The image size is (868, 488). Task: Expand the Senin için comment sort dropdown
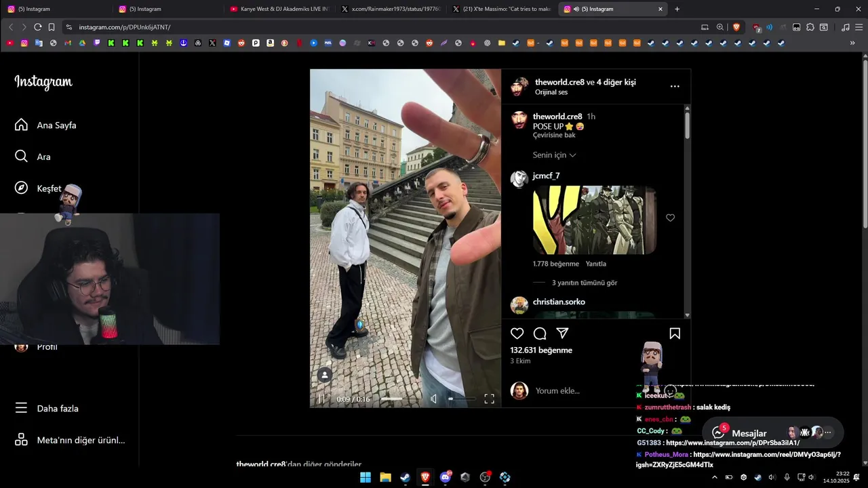[x=555, y=155]
